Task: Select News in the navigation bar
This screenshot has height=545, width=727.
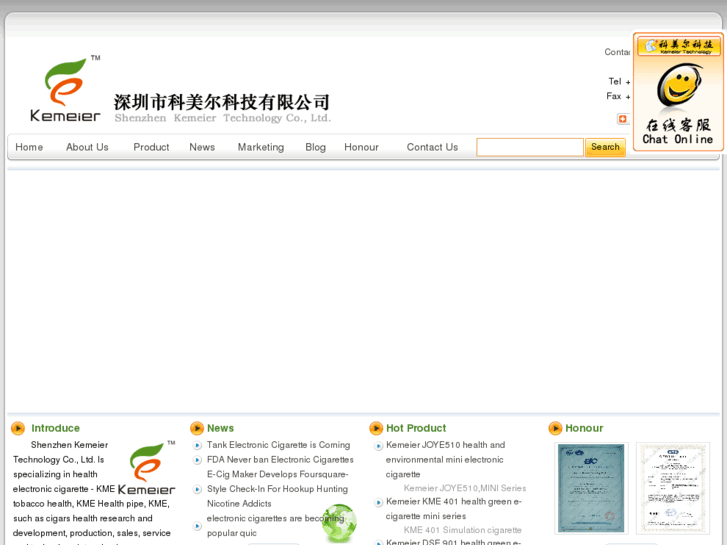Action: tap(202, 147)
